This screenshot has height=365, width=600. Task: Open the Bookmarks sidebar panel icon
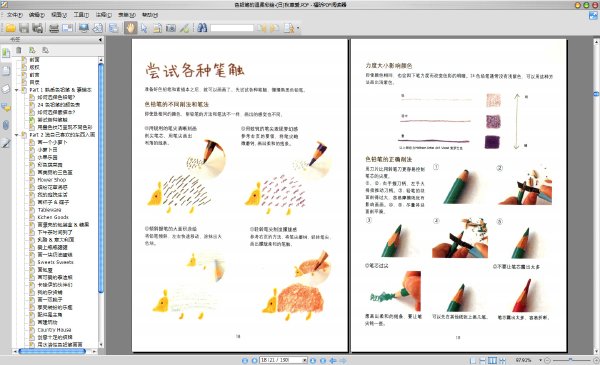click(6, 52)
